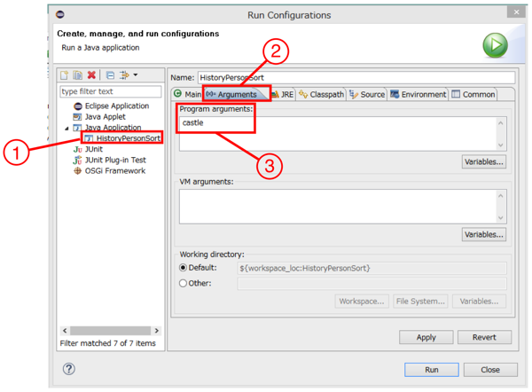This screenshot has height=392, width=532.
Task: Delete selected configuration with red X
Action: (x=91, y=75)
